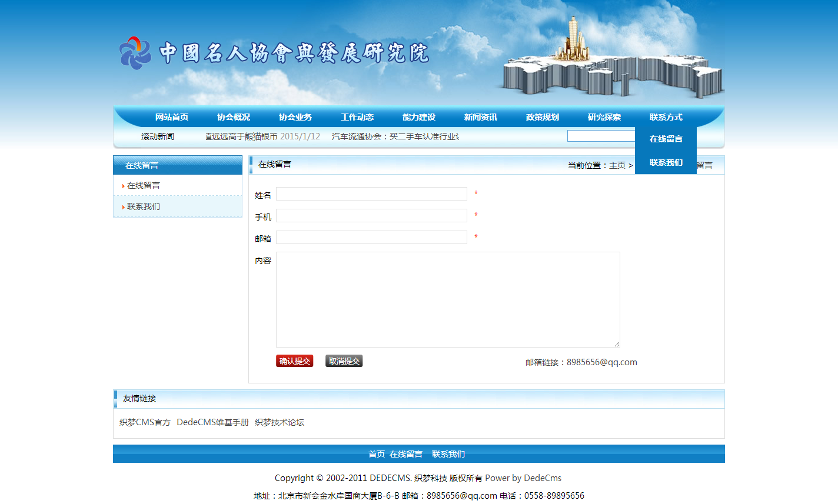Open the 新闻资讯 navigation item
Viewport: 838px width, 504px height.
(x=481, y=117)
